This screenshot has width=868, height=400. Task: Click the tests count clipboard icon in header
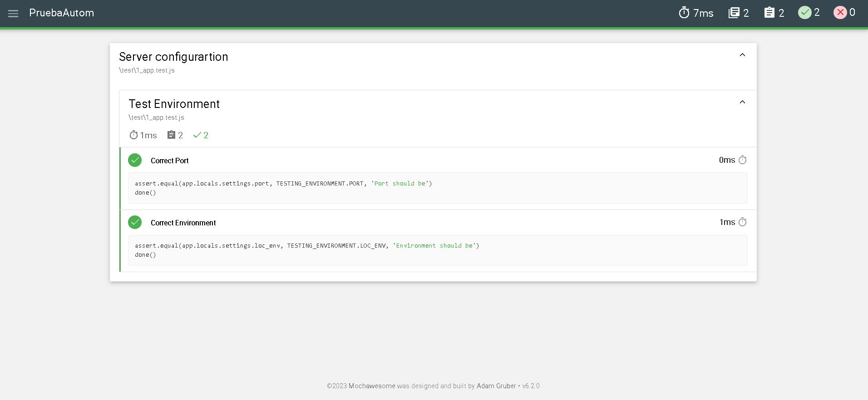769,13
